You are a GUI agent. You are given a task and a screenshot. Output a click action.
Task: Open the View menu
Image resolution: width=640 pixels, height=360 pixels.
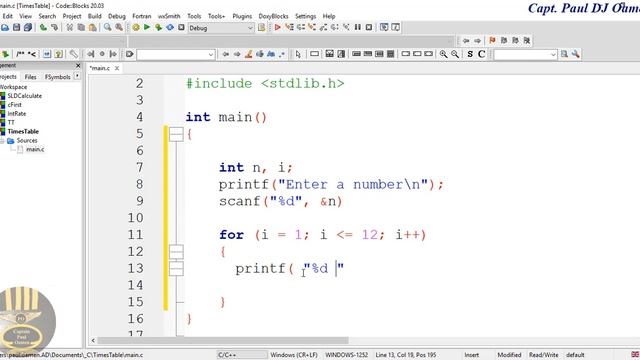coord(25,16)
